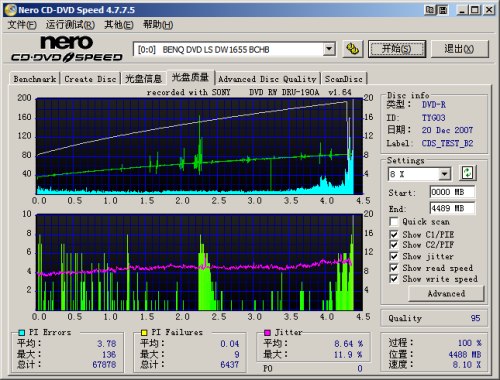Click the position value 4488 MB
Image resolution: width=500 pixels, height=380 pixels.
point(465,354)
